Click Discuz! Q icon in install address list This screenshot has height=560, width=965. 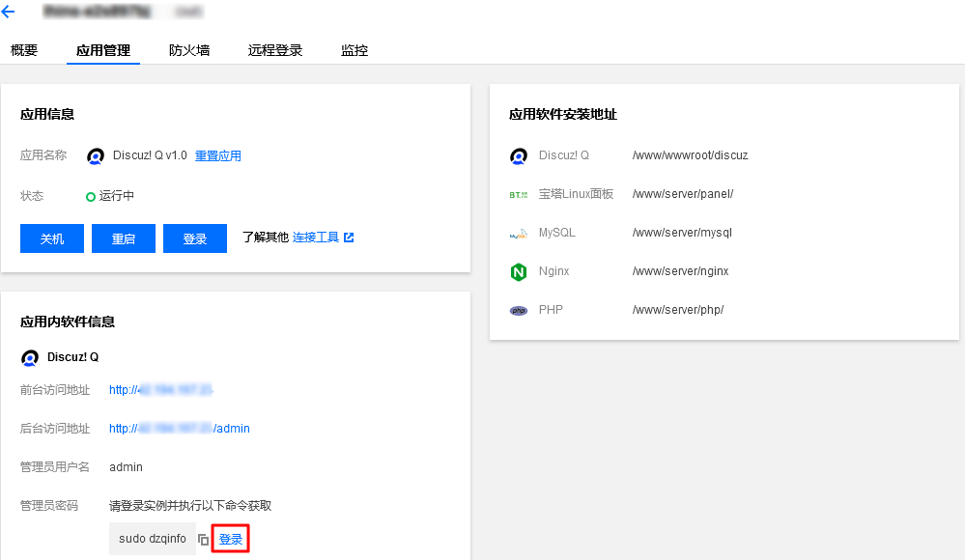tap(519, 156)
